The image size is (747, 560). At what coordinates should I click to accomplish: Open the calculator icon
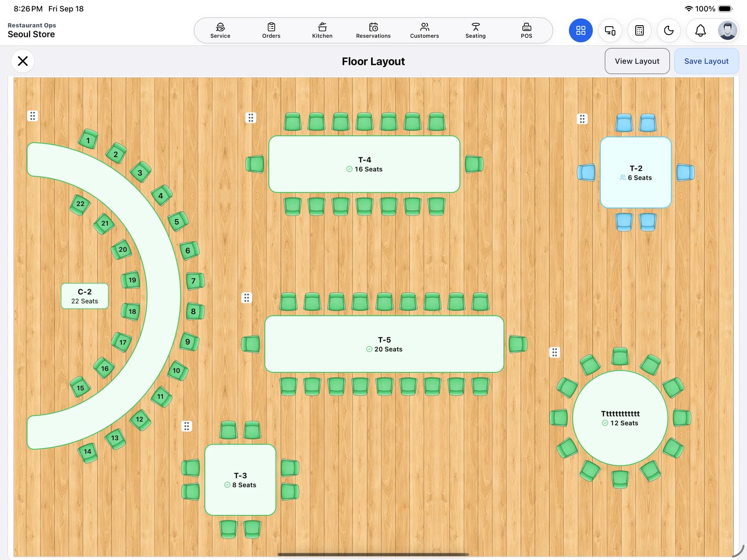pyautogui.click(x=639, y=30)
